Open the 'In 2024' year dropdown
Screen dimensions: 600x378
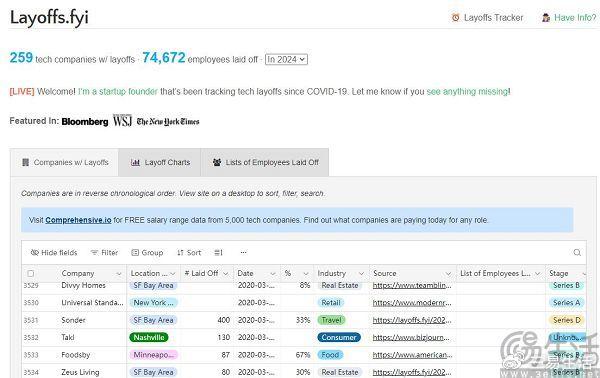click(286, 59)
